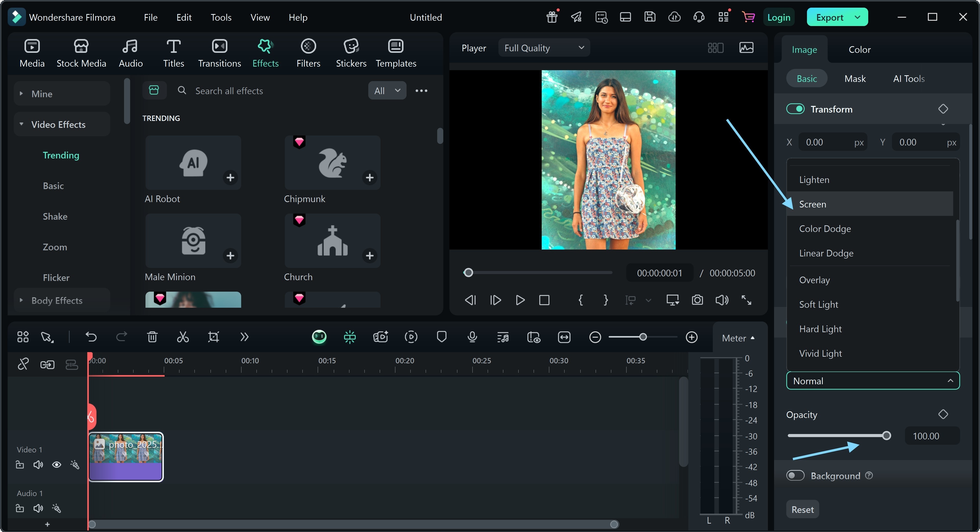Take a snapshot with the camera icon
Image resolution: width=980 pixels, height=532 pixels.
(x=697, y=300)
